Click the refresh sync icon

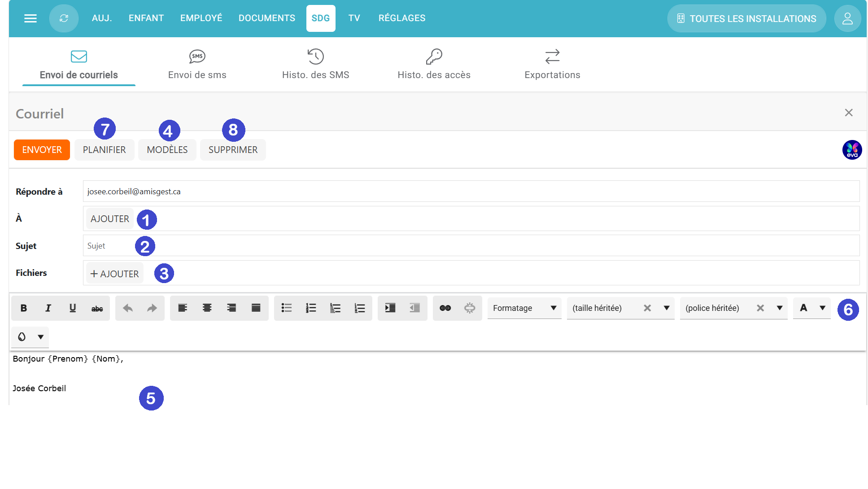pos(64,18)
